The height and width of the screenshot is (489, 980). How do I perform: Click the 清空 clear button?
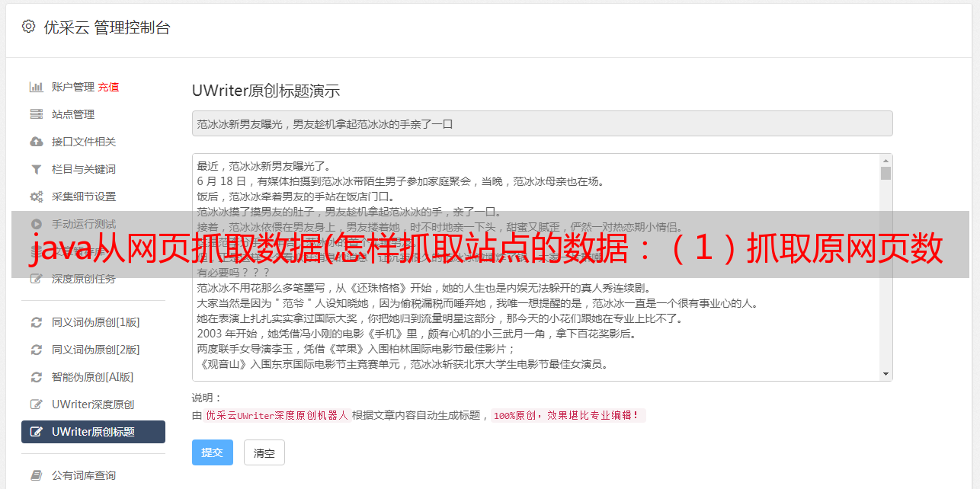pos(264,452)
